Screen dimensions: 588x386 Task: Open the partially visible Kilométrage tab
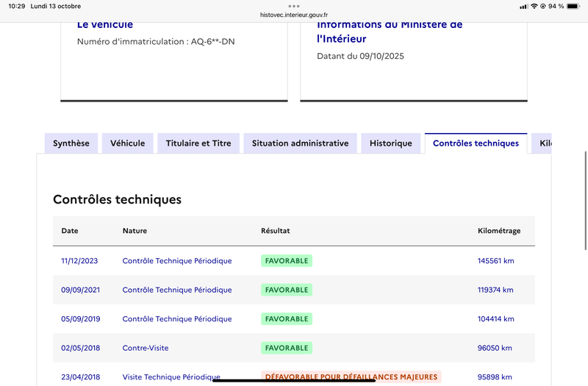(x=544, y=143)
